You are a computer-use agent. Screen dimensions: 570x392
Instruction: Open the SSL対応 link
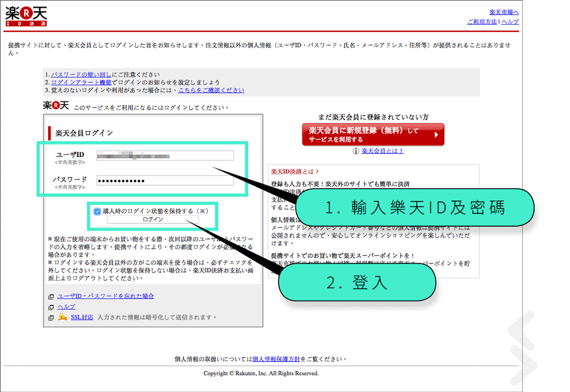(x=82, y=317)
